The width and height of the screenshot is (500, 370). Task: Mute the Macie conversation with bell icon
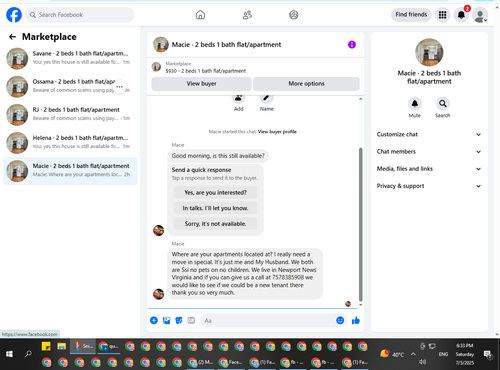pos(415,104)
